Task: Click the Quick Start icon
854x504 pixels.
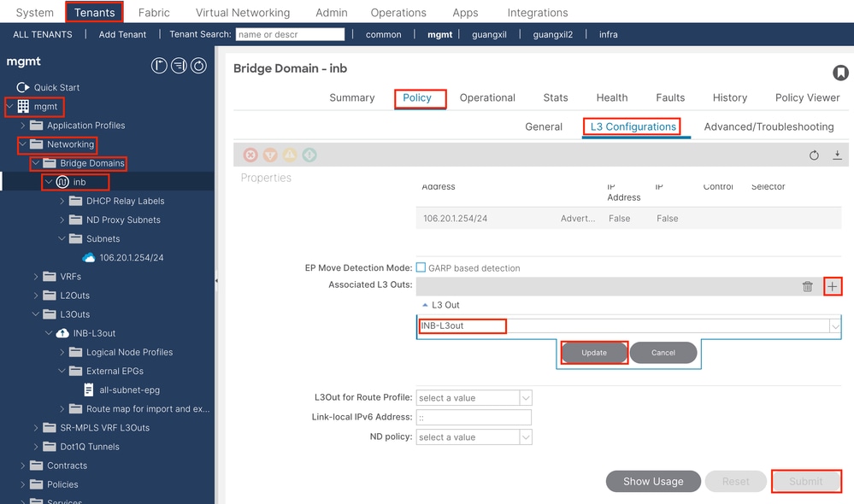Action: tap(23, 87)
